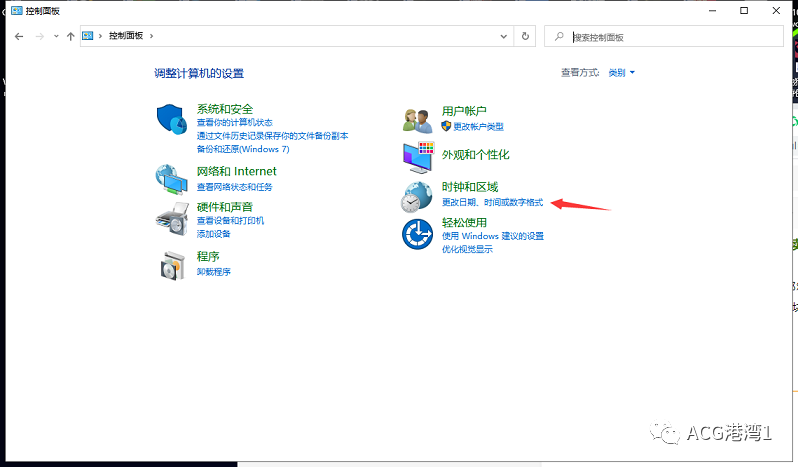Open the Ease of Access icon
Image resolution: width=798 pixels, height=467 pixels.
pos(417,234)
